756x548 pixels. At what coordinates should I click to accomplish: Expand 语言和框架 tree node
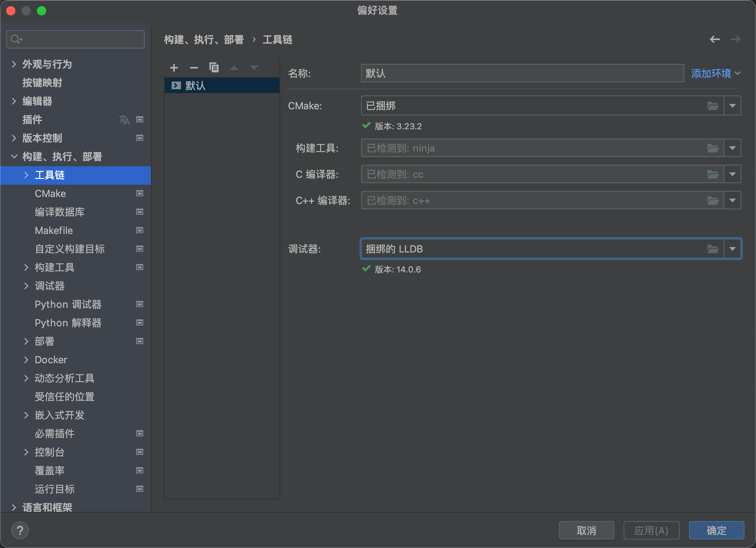(14, 508)
